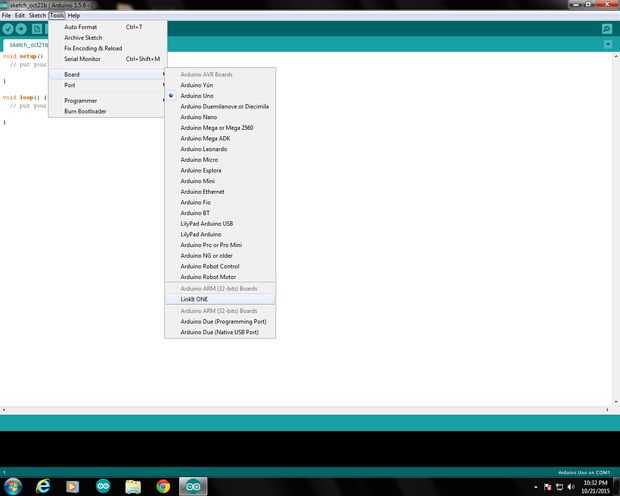Image resolution: width=620 pixels, height=496 pixels.
Task: Click the taskbar clock showing 10:32 PM
Action: pos(595,487)
